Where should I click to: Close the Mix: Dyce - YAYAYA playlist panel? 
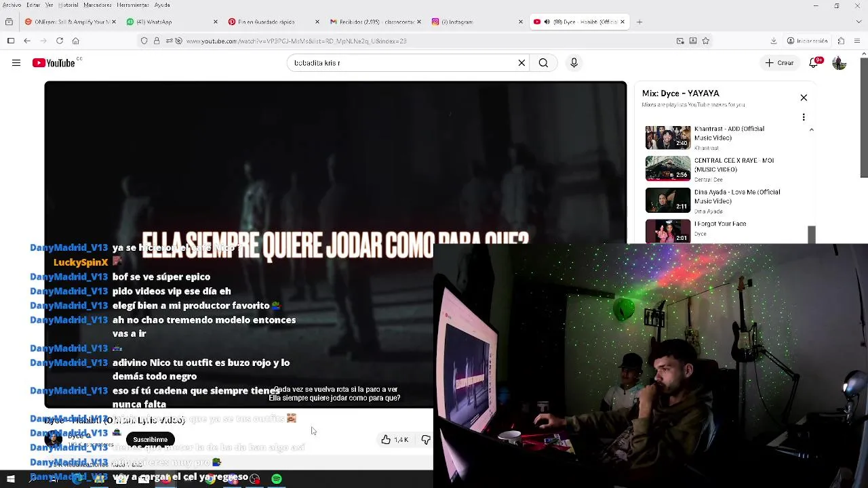pyautogui.click(x=804, y=98)
